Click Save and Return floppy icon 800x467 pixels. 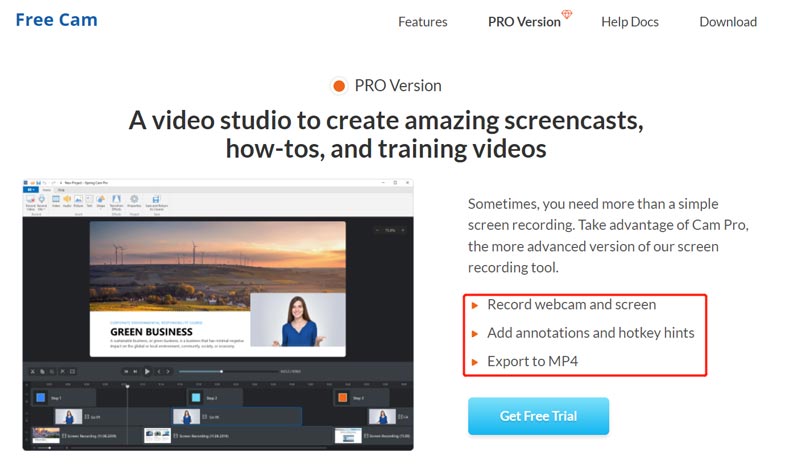[x=156, y=202]
